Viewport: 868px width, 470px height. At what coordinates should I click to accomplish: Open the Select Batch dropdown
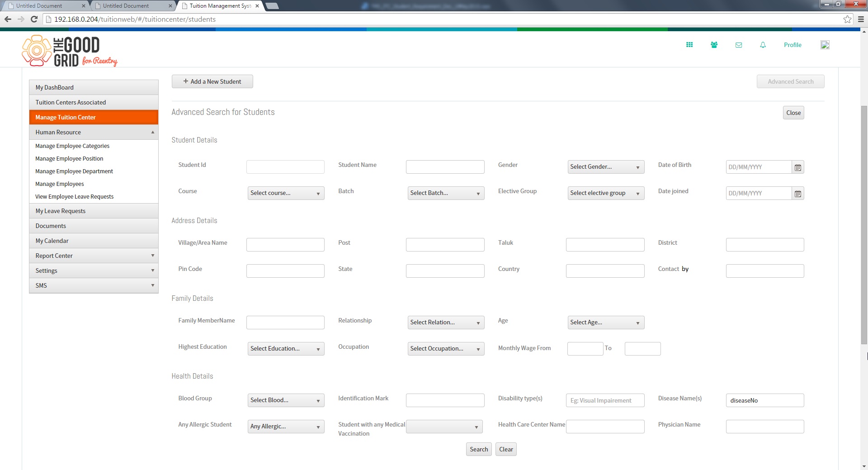point(446,193)
